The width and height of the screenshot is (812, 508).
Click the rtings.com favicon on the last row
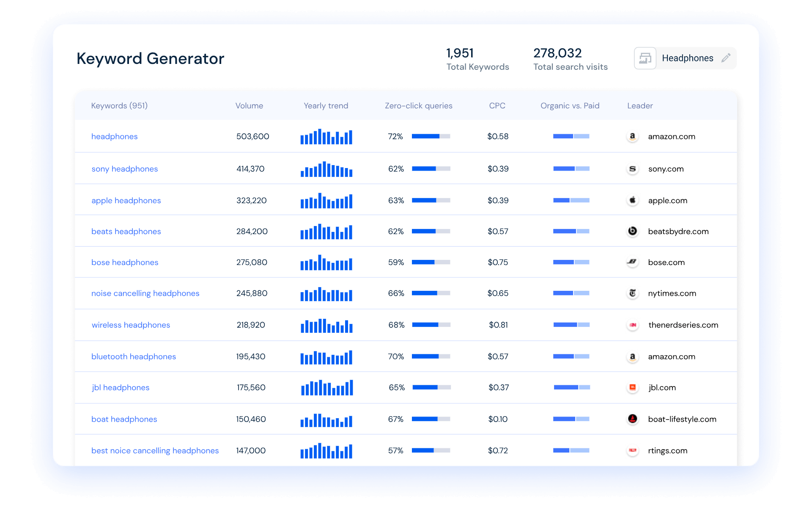click(x=632, y=450)
